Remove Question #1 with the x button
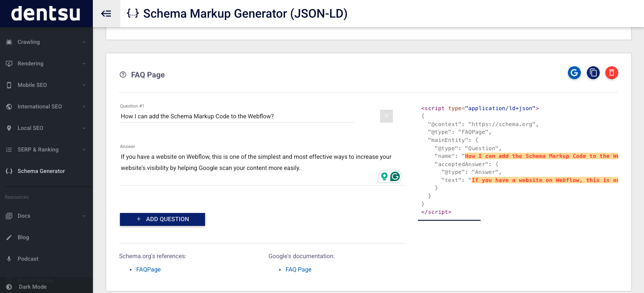 [386, 116]
